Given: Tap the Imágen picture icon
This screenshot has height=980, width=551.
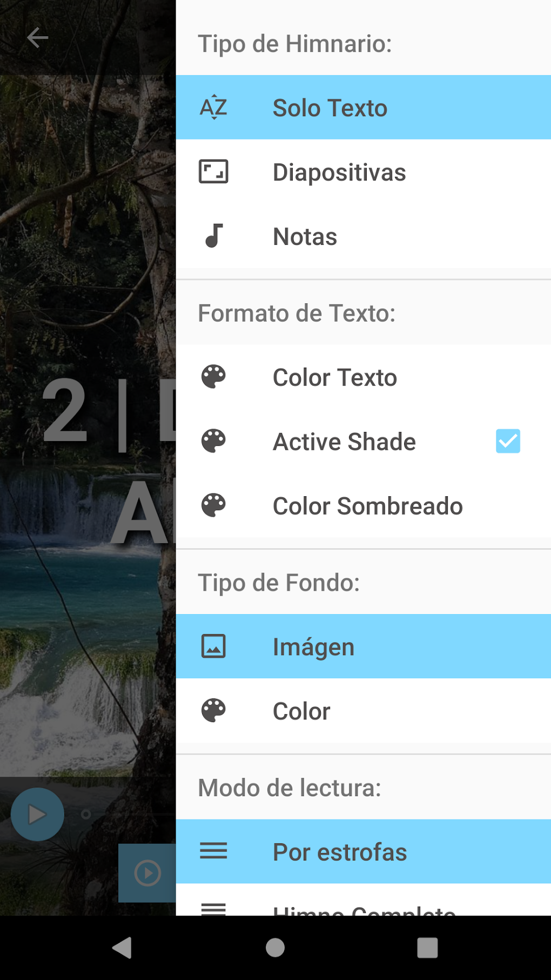Looking at the screenshot, I should [213, 646].
